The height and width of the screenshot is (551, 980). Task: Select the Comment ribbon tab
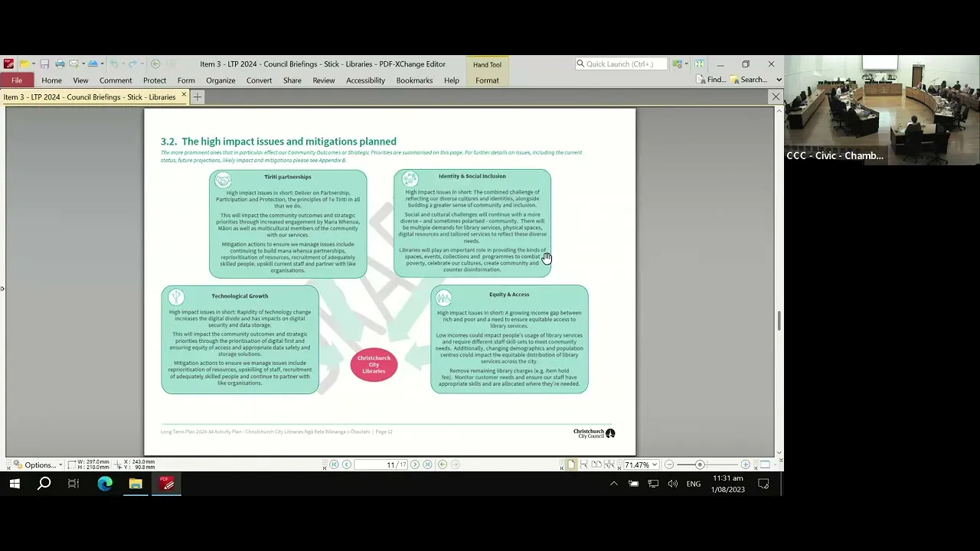[116, 80]
